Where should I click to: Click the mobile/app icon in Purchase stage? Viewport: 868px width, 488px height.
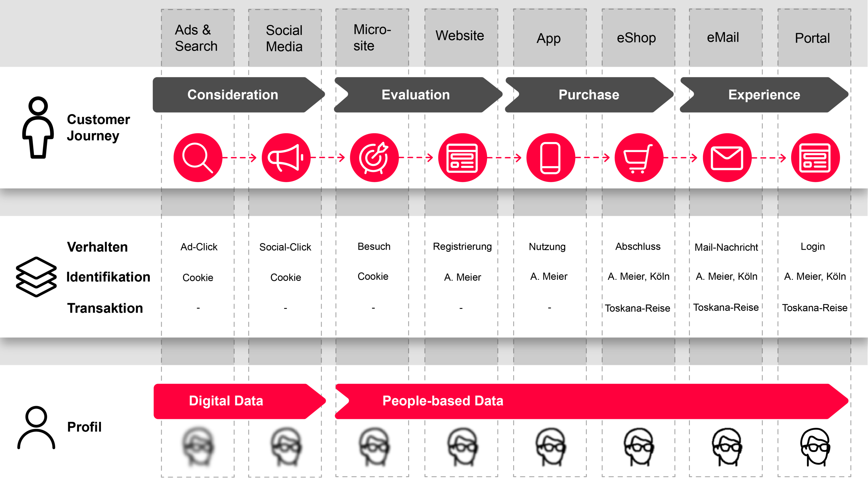coord(548,156)
